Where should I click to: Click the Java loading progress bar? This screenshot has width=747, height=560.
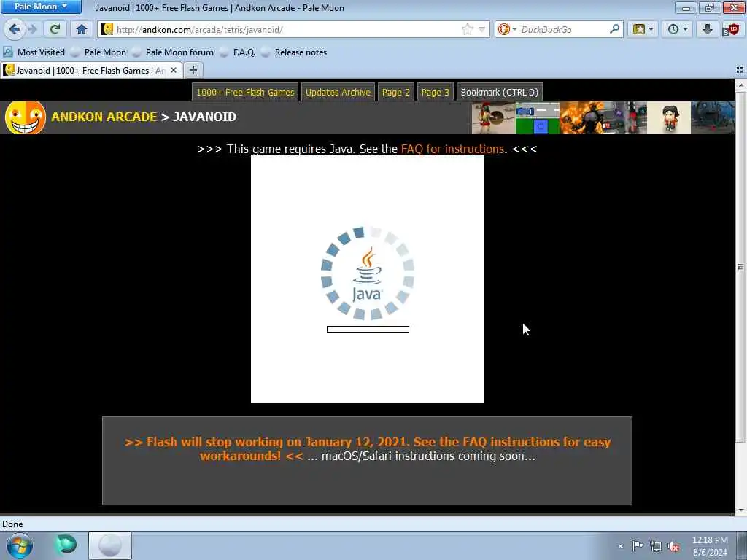click(x=368, y=329)
